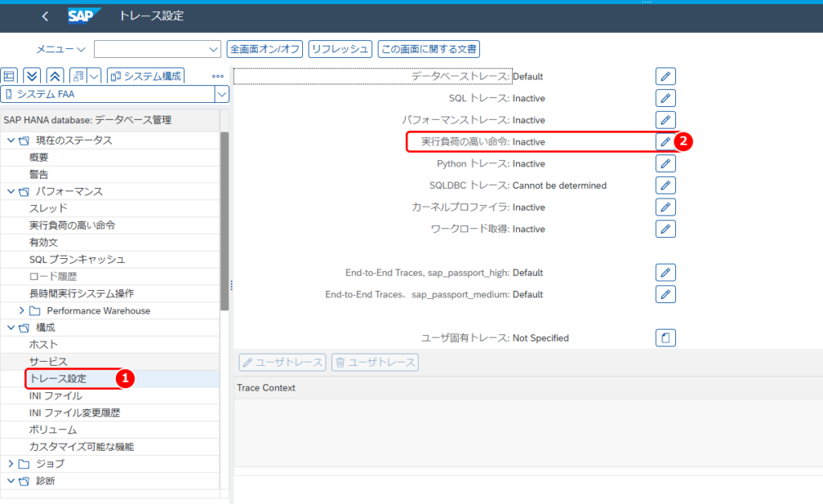Edit the sap_passport_high End-to-End Traces setting
Image resolution: width=823 pixels, height=504 pixels.
point(665,272)
